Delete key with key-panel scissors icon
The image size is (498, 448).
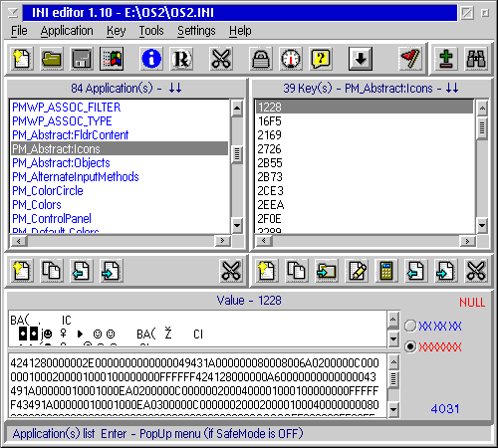476,271
